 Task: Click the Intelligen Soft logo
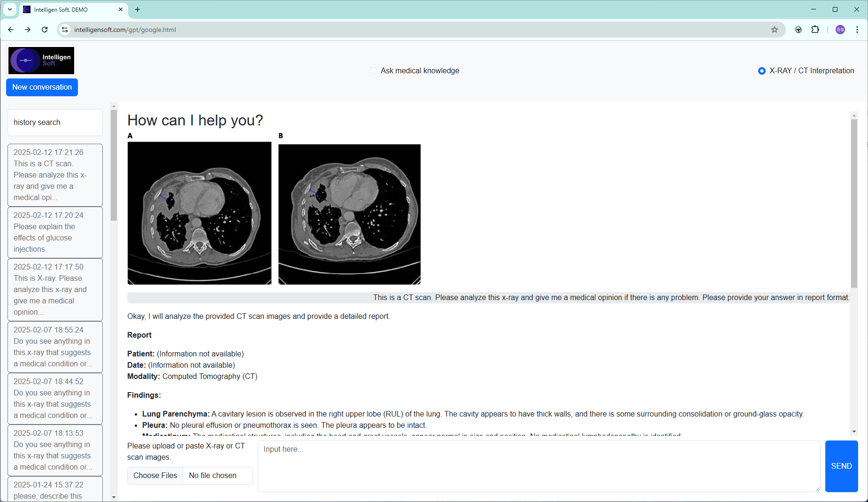(40, 60)
